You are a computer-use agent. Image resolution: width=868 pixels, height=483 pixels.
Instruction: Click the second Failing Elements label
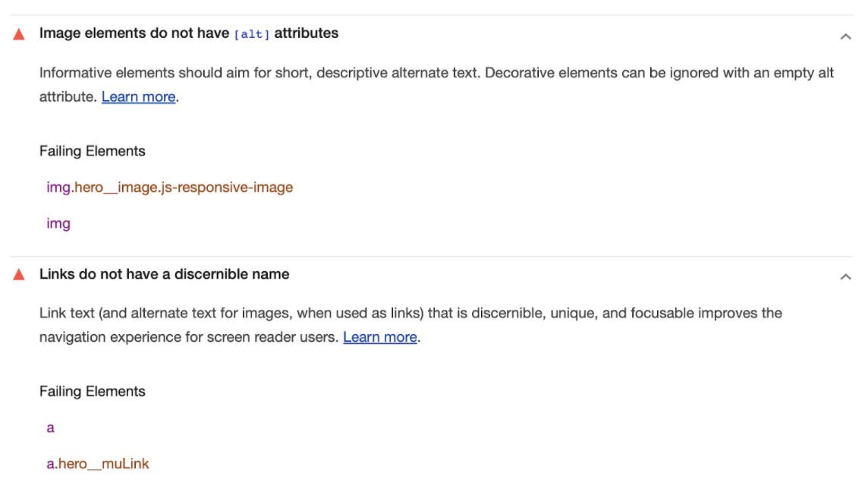pyautogui.click(x=92, y=391)
